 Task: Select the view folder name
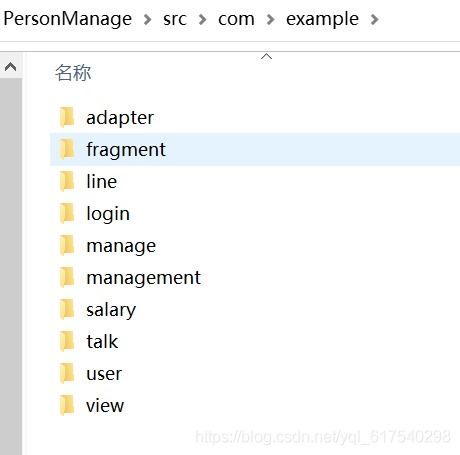[105, 406]
